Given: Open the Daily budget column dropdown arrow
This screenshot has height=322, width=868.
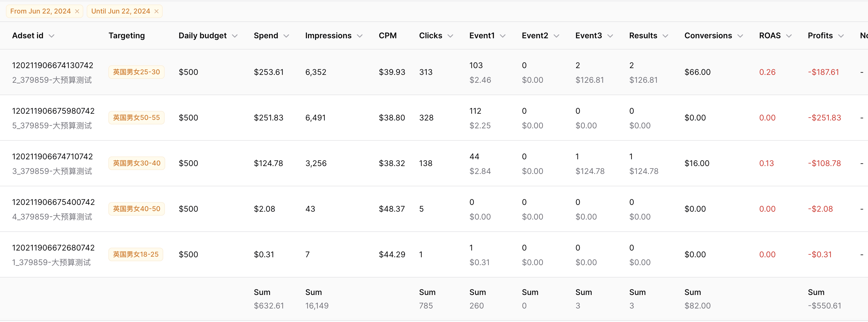Looking at the screenshot, I should [235, 36].
